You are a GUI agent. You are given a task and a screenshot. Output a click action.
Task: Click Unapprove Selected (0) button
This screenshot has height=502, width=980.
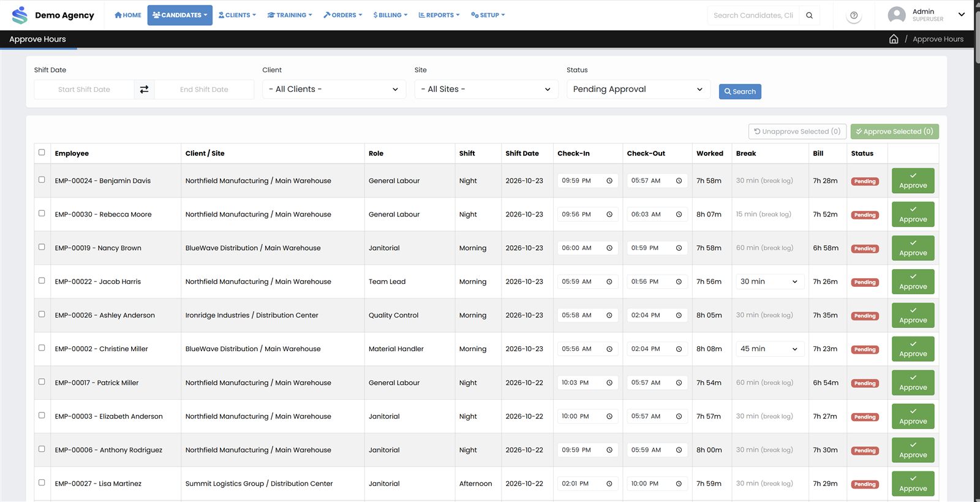coord(797,132)
